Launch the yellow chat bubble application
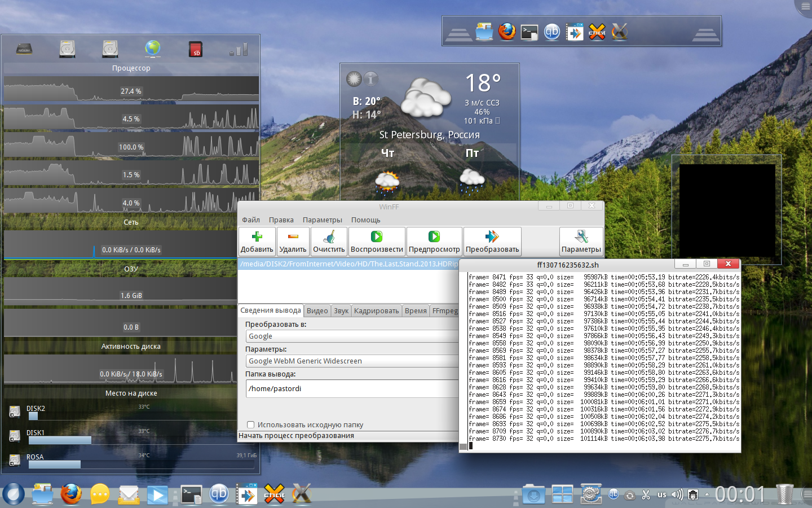 point(100,495)
